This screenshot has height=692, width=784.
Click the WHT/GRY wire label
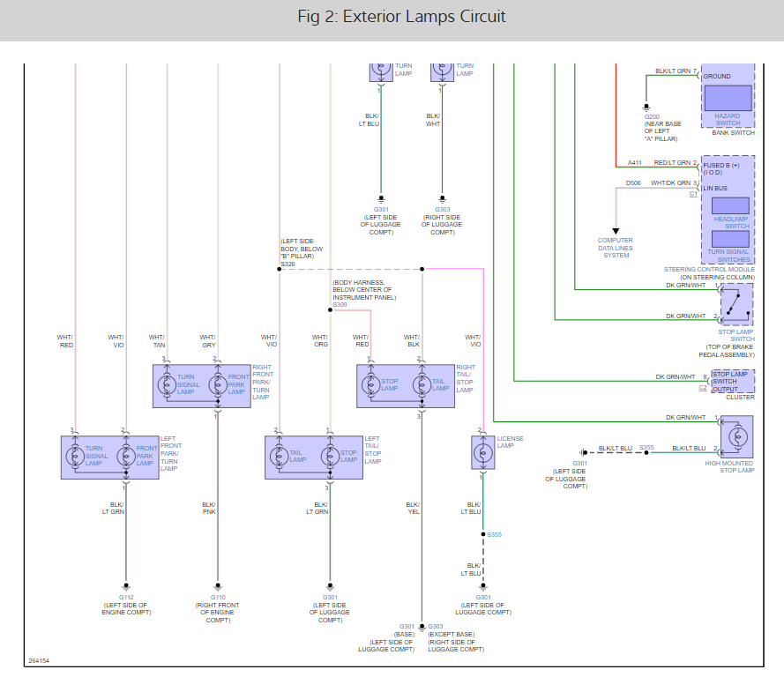[x=208, y=341]
